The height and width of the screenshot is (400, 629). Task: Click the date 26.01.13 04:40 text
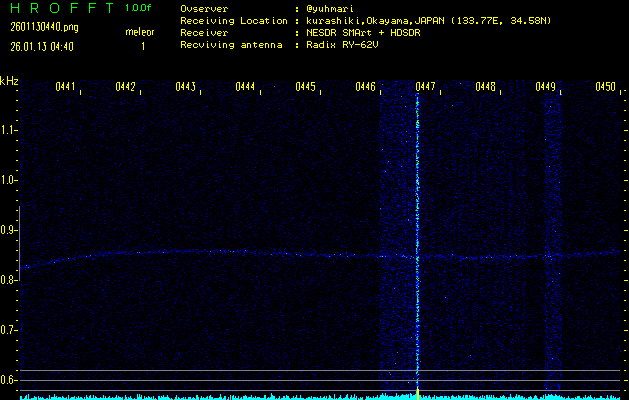40,46
